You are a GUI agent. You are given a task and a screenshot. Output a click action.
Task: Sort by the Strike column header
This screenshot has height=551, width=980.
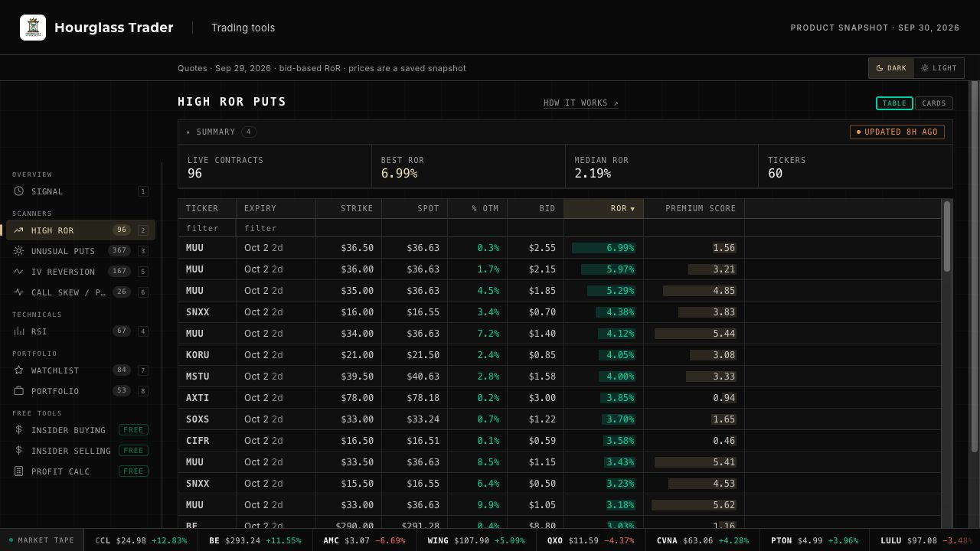pyautogui.click(x=348, y=208)
